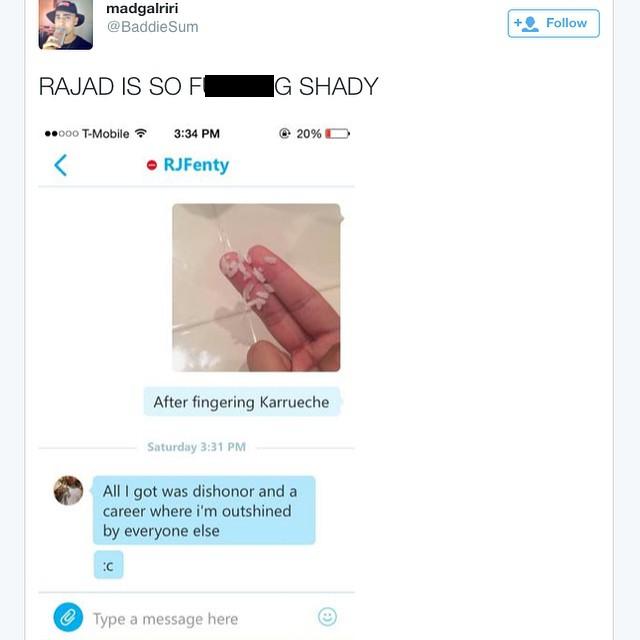640x640 pixels.
Task: Tap the blue paperclip attachment icon
Action: tap(68, 617)
